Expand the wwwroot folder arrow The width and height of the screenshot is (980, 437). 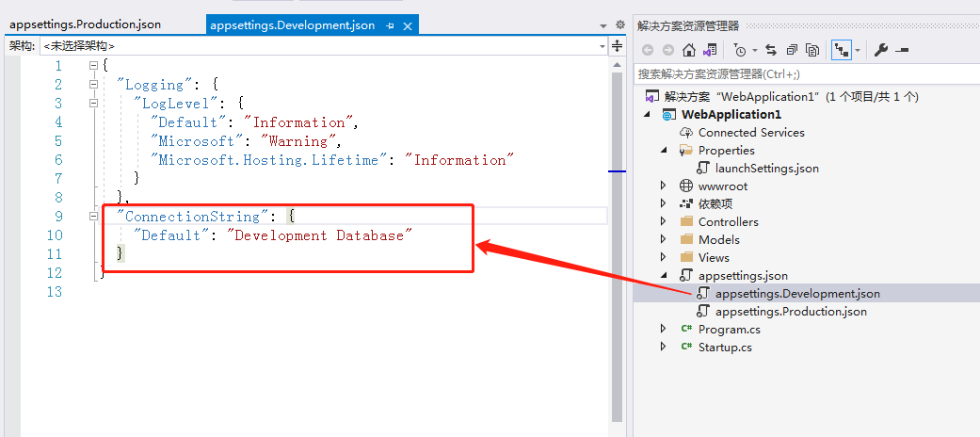point(664,186)
